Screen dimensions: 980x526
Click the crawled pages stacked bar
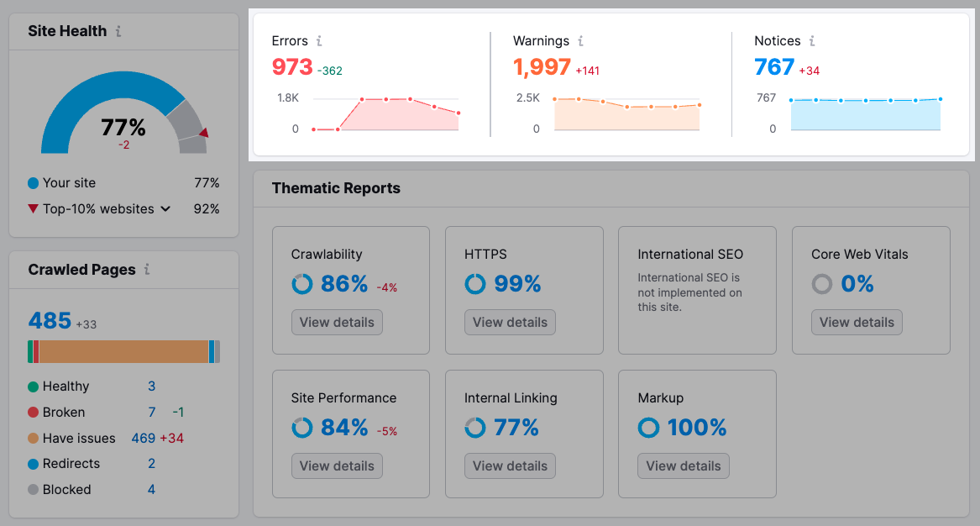point(123,351)
